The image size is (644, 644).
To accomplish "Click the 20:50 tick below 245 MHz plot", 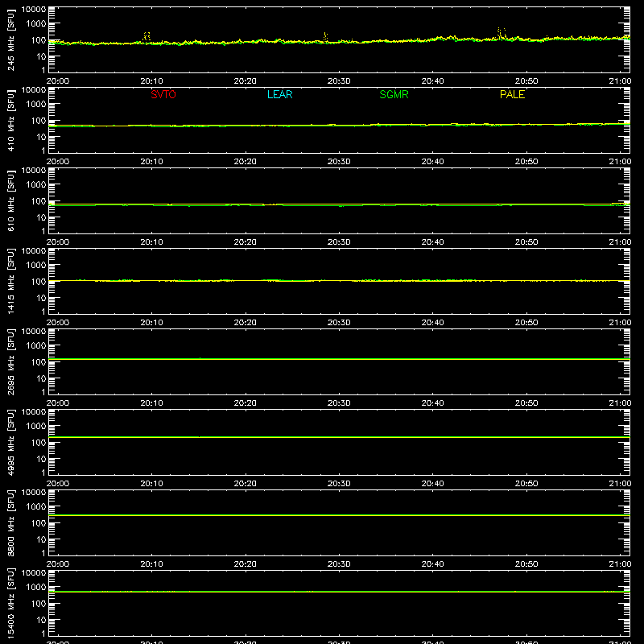I will click(526, 81).
